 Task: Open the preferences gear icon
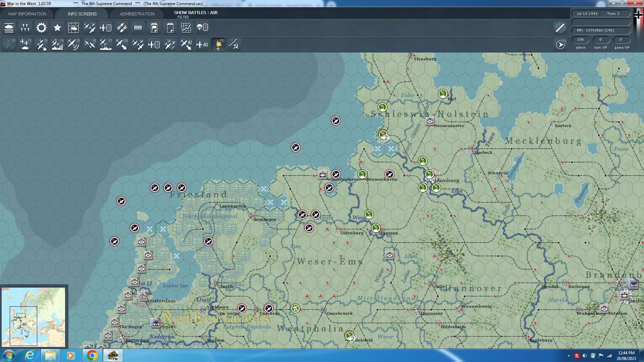tap(41, 28)
